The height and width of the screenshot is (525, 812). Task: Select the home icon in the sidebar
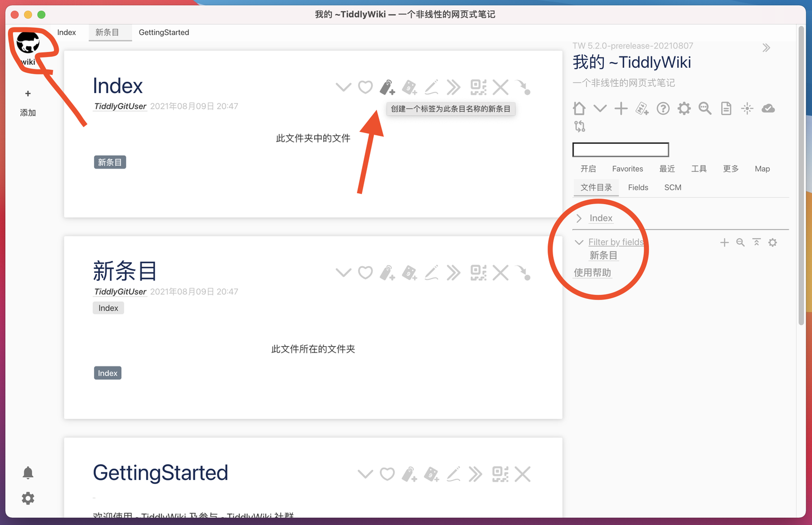point(579,108)
